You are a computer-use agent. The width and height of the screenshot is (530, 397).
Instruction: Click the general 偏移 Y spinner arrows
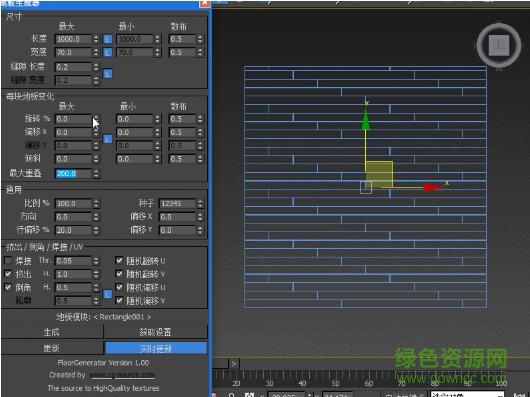pyautogui.click(x=200, y=230)
